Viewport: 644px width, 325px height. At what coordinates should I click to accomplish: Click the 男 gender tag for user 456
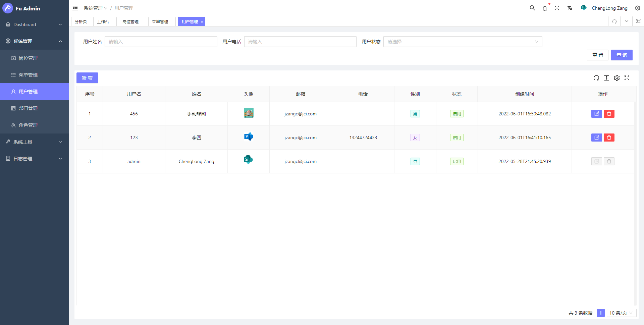(x=415, y=114)
